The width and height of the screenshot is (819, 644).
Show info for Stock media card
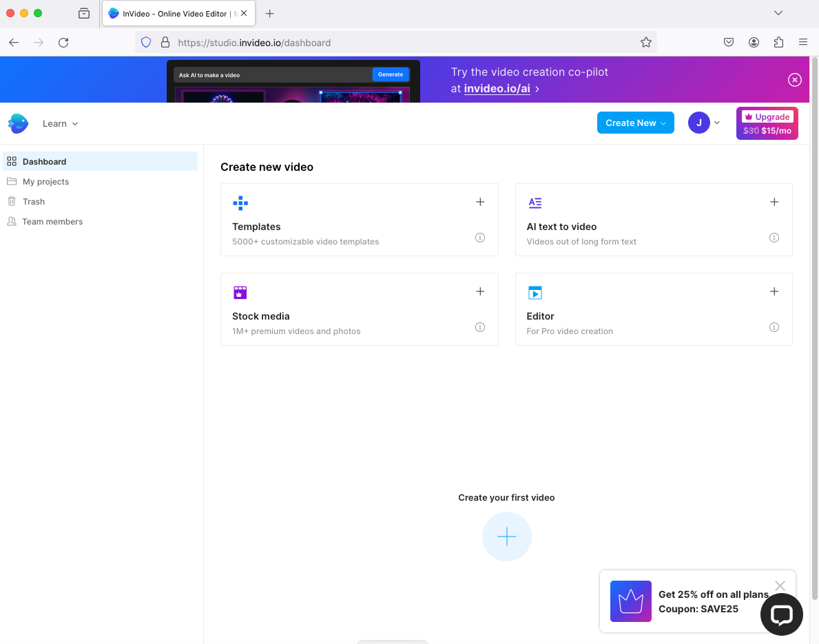coord(480,327)
